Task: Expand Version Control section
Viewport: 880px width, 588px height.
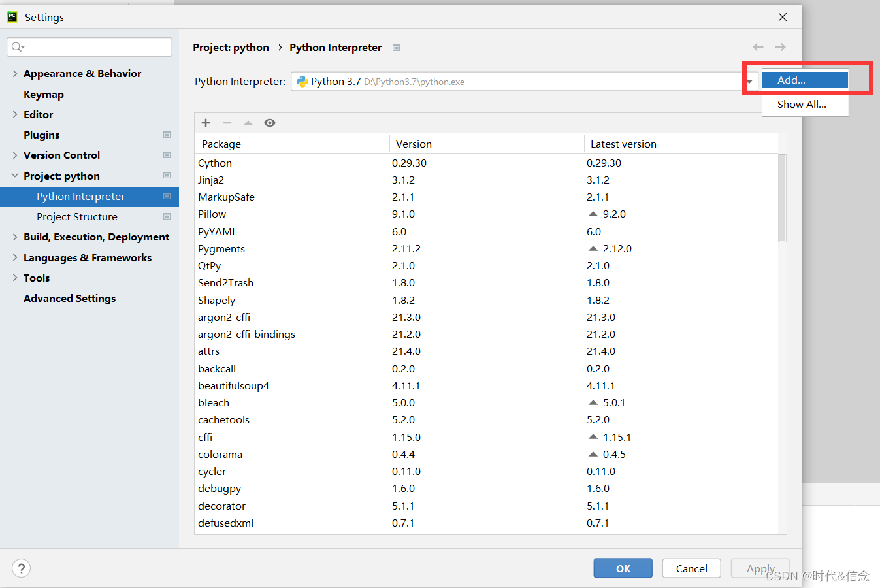Action: coord(14,155)
